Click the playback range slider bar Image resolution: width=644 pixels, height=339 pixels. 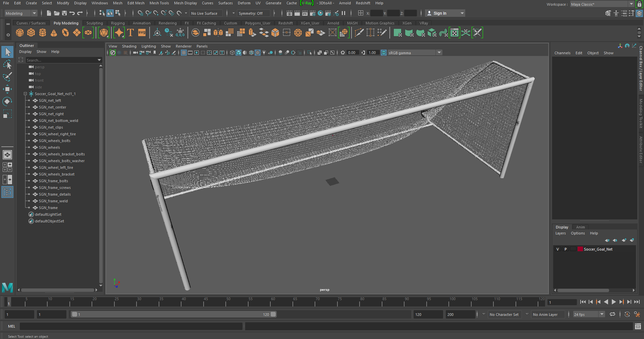click(174, 314)
